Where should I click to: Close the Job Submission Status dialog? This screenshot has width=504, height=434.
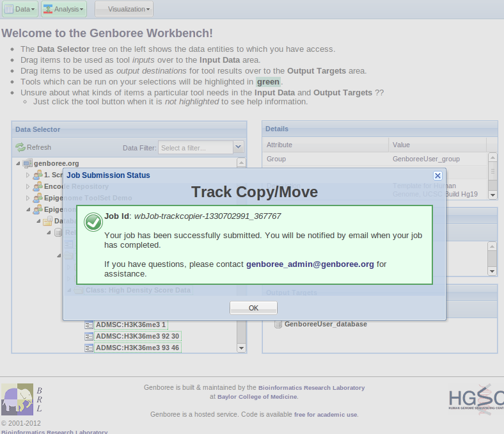437,175
